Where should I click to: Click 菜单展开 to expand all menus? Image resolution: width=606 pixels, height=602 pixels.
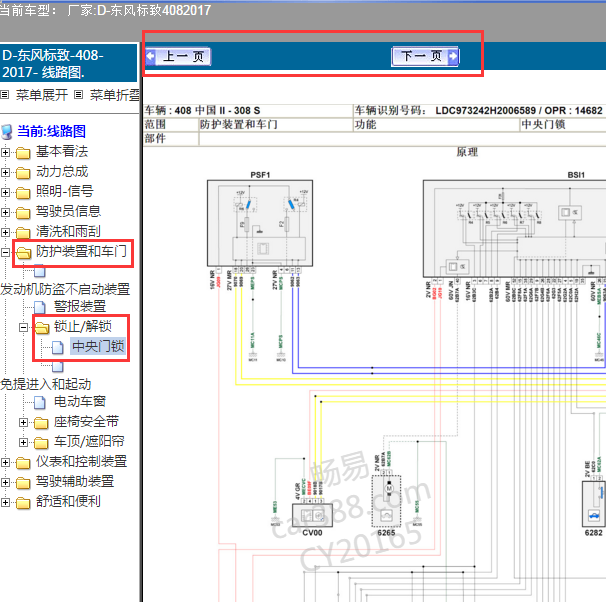[42, 95]
